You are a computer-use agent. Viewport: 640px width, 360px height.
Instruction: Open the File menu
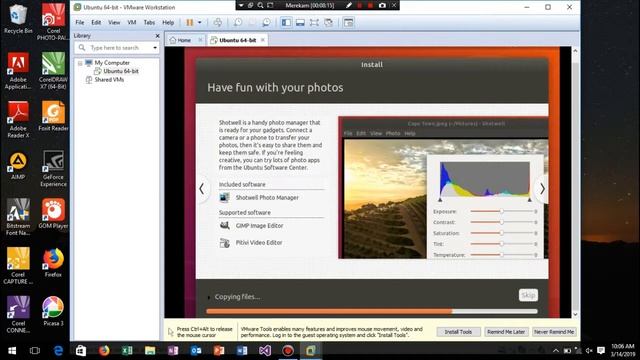(x=80, y=22)
